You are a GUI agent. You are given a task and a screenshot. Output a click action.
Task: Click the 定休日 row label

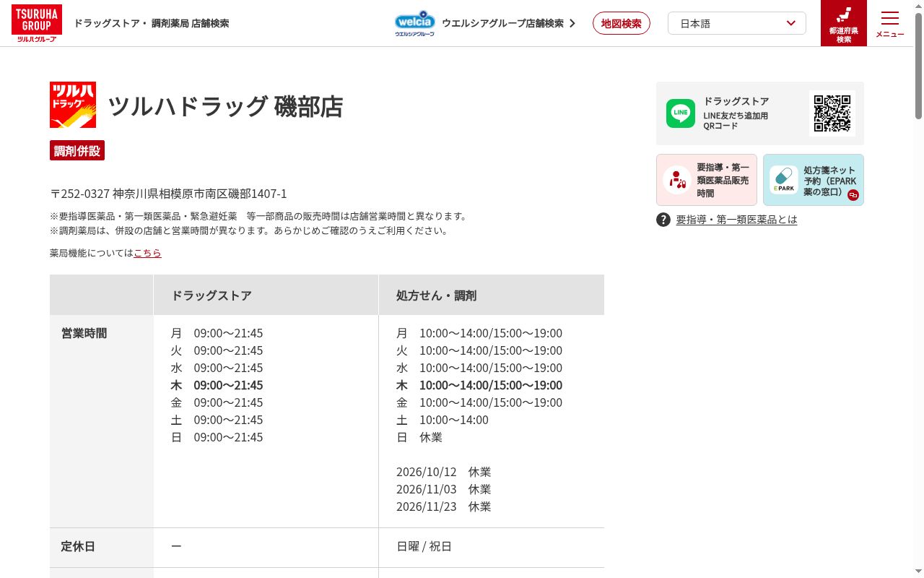pos(79,547)
